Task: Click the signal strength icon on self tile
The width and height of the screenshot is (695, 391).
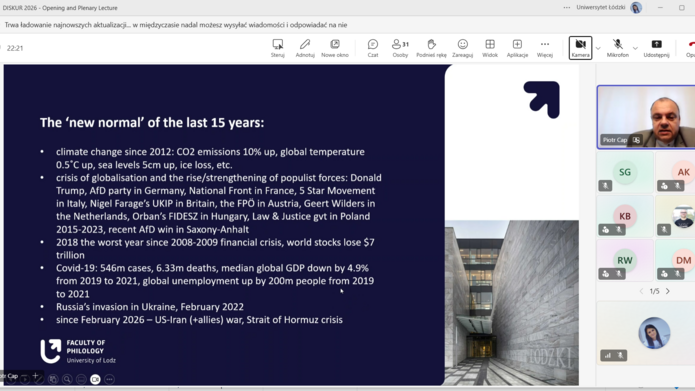Action: pos(608,355)
